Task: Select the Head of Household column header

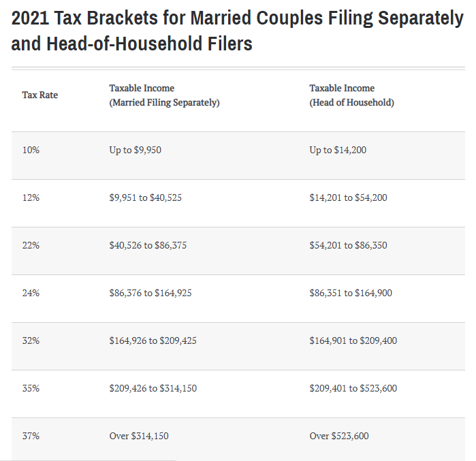Action: [x=351, y=95]
